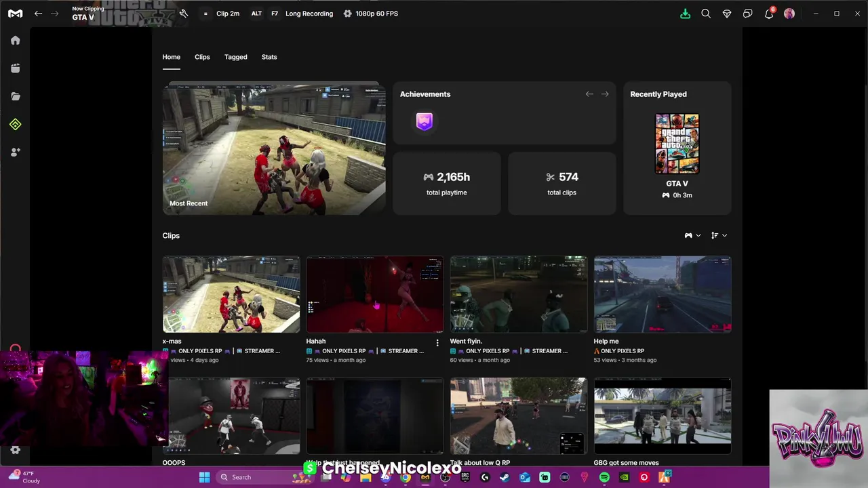868x488 pixels.
Task: Open the Went flyin. clip thumbnail
Action: [519, 294]
